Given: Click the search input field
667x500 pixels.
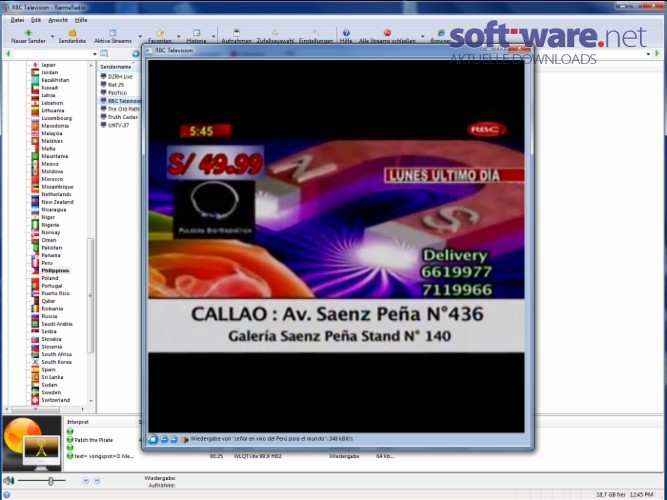Looking at the screenshot, I should pos(52,54).
